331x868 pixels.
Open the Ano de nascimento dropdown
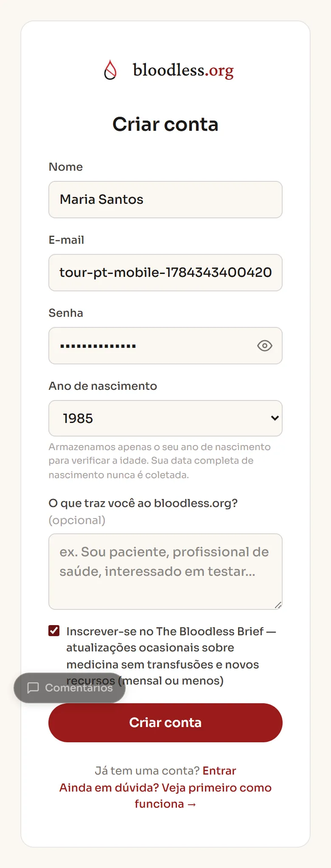165,418
